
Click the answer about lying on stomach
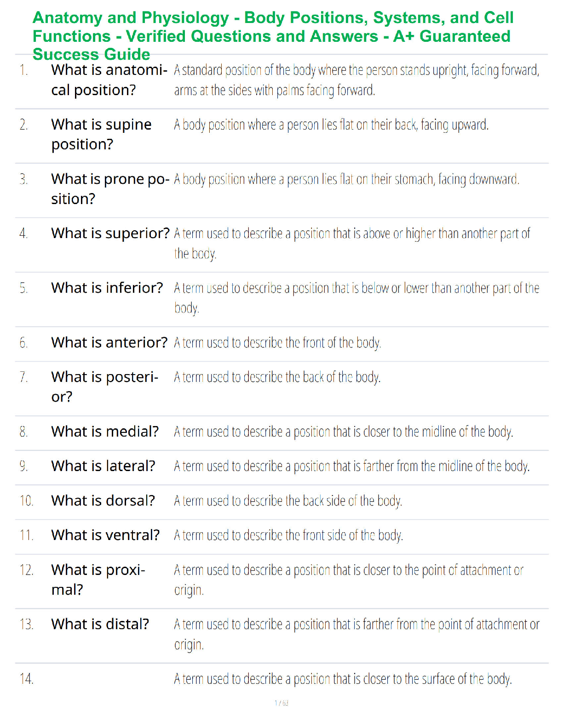pos(347,179)
